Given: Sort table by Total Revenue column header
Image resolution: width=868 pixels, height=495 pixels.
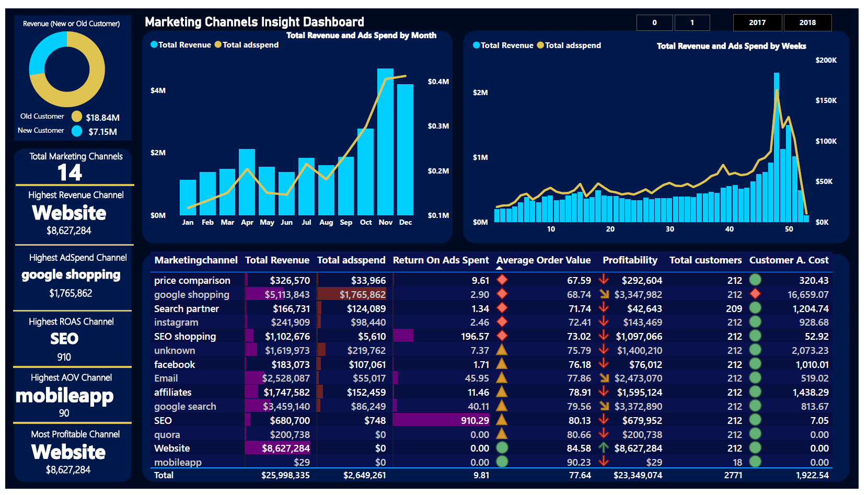Looking at the screenshot, I should [277, 260].
